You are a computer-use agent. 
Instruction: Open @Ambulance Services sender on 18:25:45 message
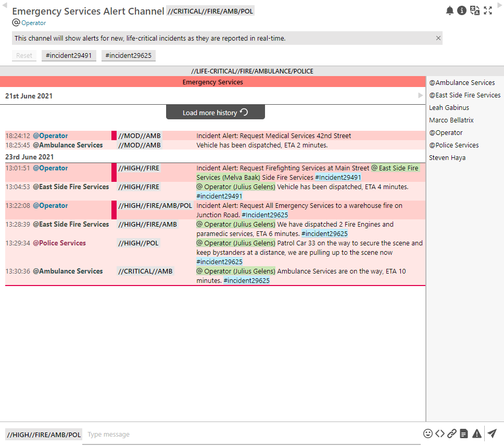point(68,145)
